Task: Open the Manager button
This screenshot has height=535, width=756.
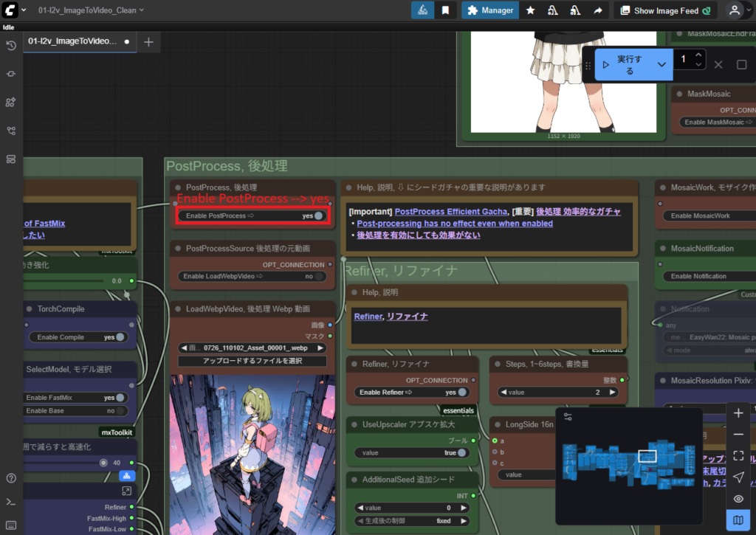Action: tap(490, 10)
